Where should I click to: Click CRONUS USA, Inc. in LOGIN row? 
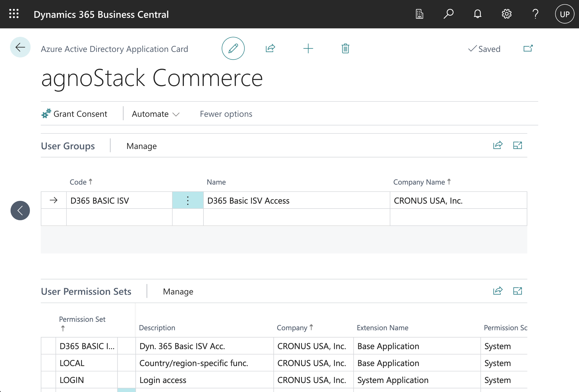click(x=313, y=380)
